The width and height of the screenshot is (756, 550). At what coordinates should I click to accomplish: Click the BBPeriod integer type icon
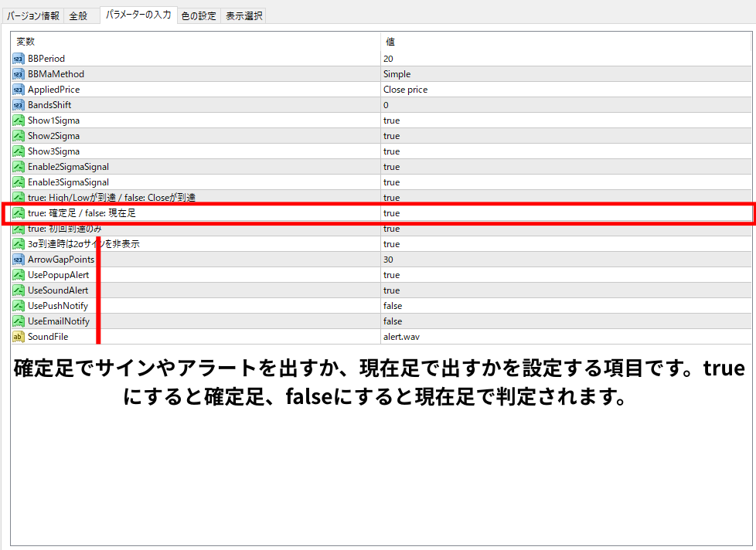[x=19, y=59]
